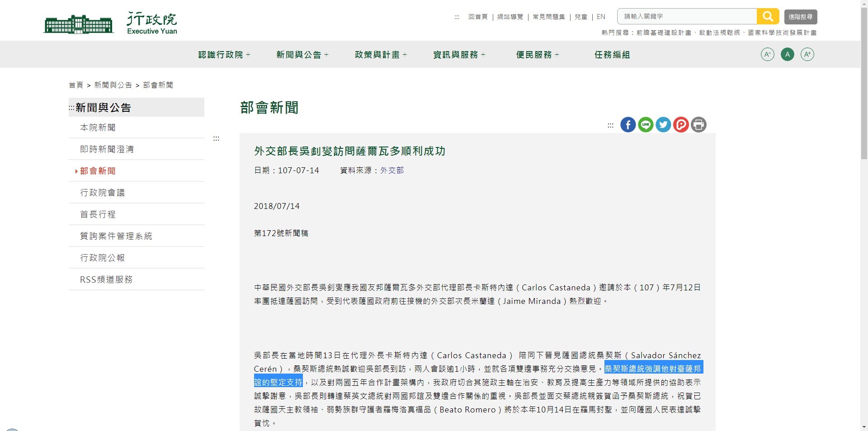Click the keyword search input field
868x431 pixels.
[x=687, y=17]
